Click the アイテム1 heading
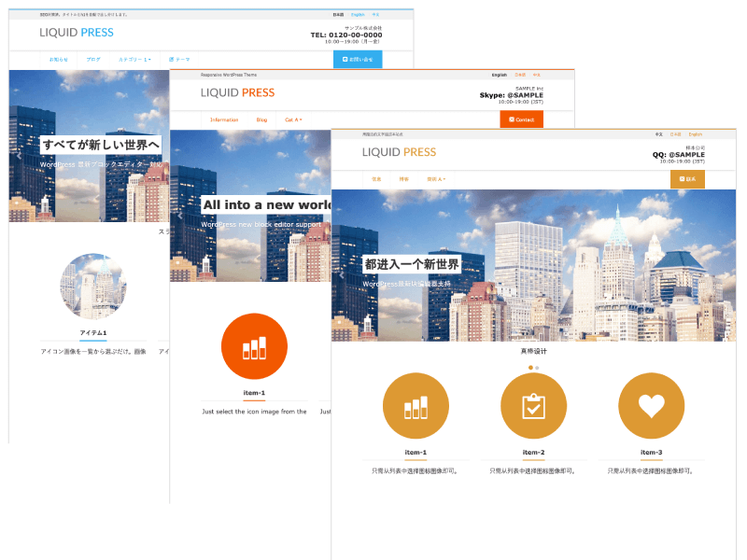The height and width of the screenshot is (560, 747). coord(93,333)
